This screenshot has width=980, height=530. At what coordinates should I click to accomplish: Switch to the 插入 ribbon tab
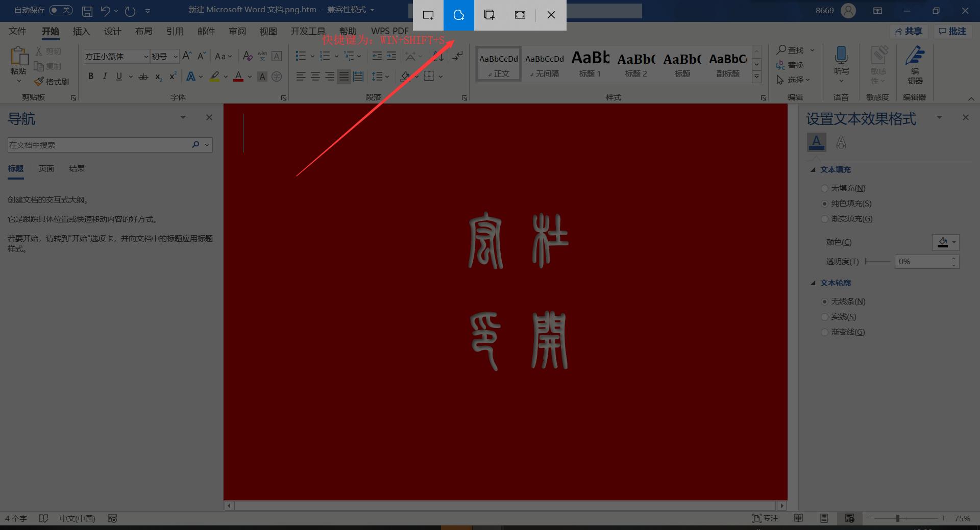[81, 31]
